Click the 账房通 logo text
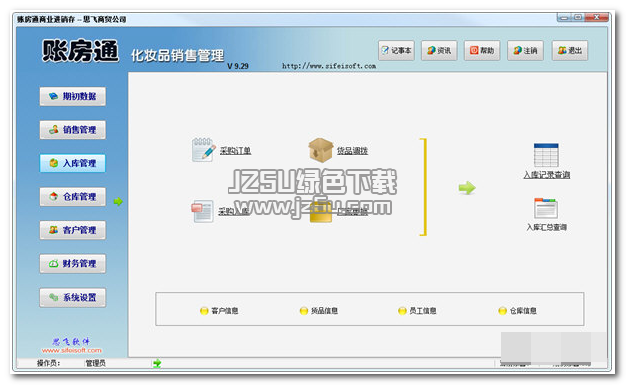 [x=80, y=51]
